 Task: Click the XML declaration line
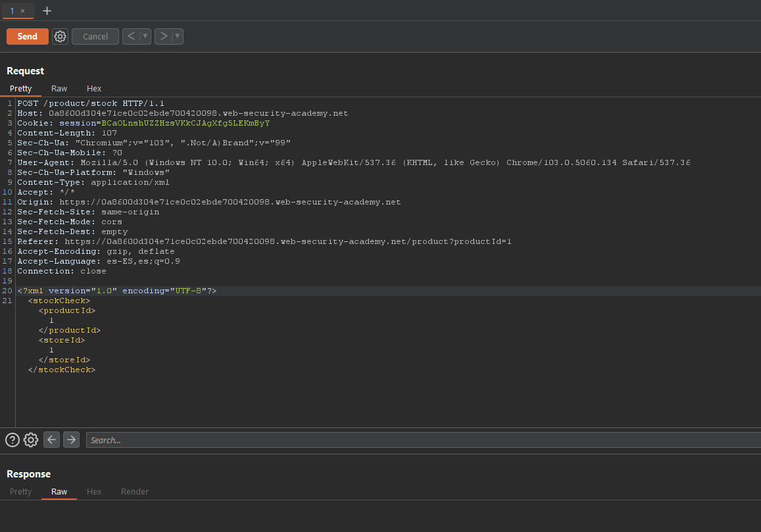(117, 291)
